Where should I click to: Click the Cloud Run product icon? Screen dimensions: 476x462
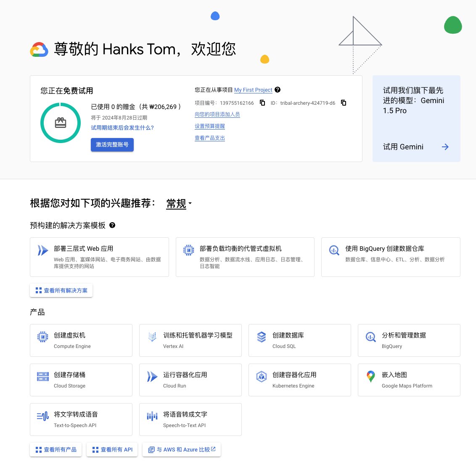152,376
